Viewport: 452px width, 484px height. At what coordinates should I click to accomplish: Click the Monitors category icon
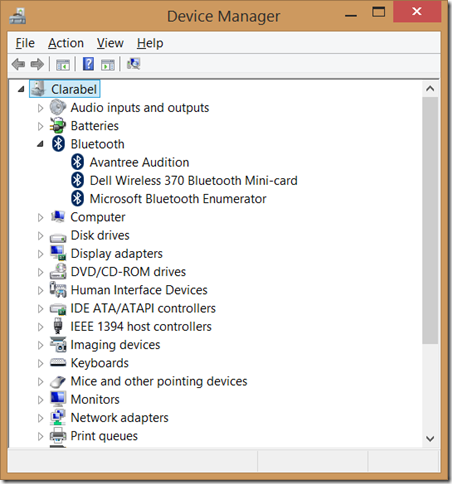pyautogui.click(x=58, y=399)
